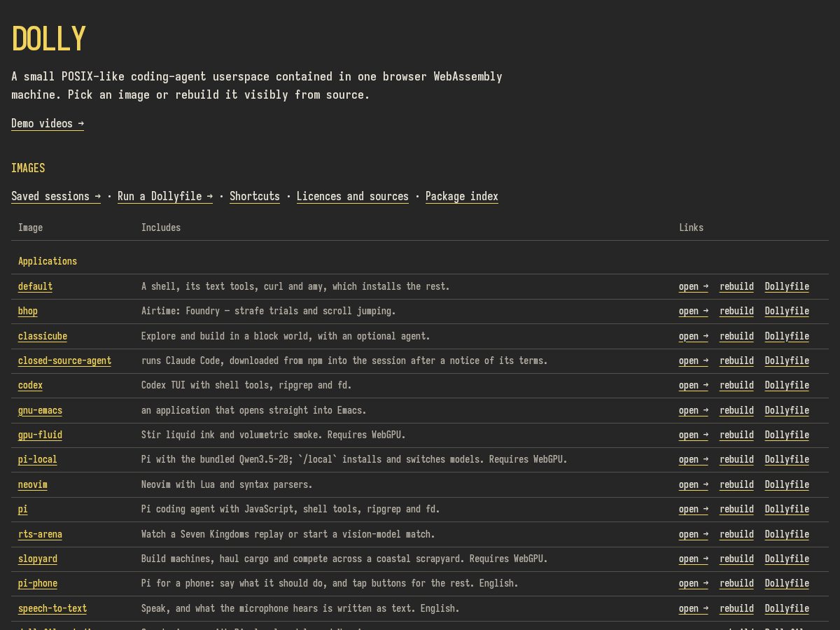Click Run a Dollyfile link
Image resolution: width=840 pixels, height=630 pixels.
pyautogui.click(x=165, y=196)
